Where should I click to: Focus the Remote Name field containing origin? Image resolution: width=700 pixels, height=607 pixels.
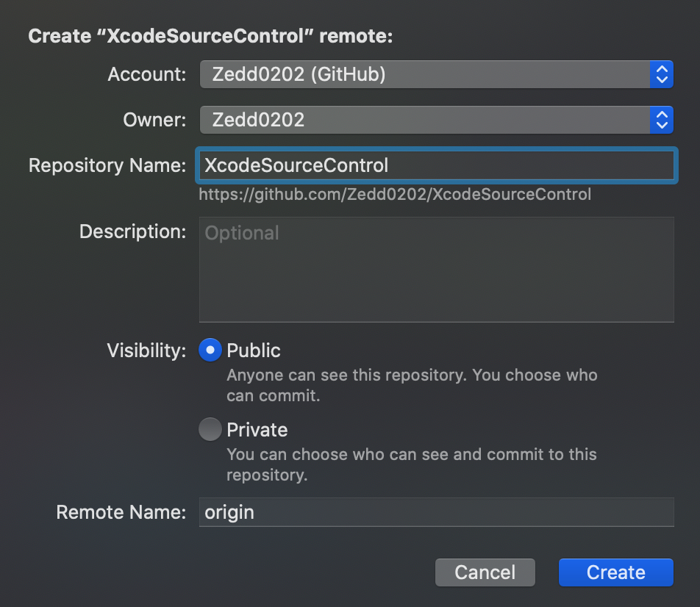(436, 512)
